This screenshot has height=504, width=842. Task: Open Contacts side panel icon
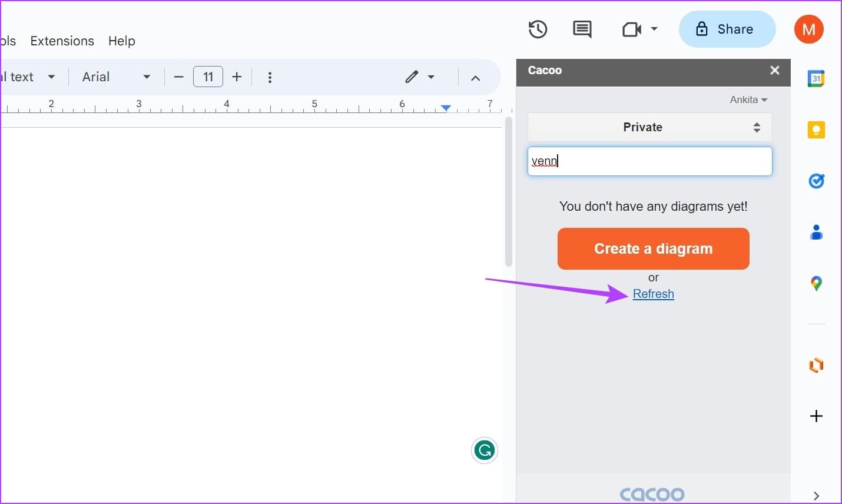pos(816,233)
